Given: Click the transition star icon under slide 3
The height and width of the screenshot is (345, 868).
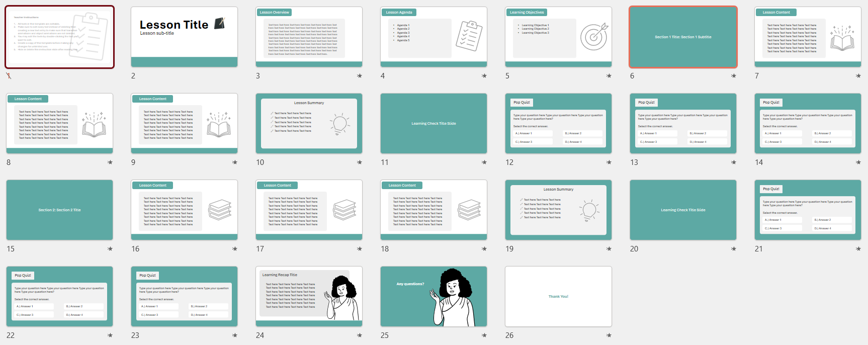Looking at the screenshot, I should (x=359, y=76).
